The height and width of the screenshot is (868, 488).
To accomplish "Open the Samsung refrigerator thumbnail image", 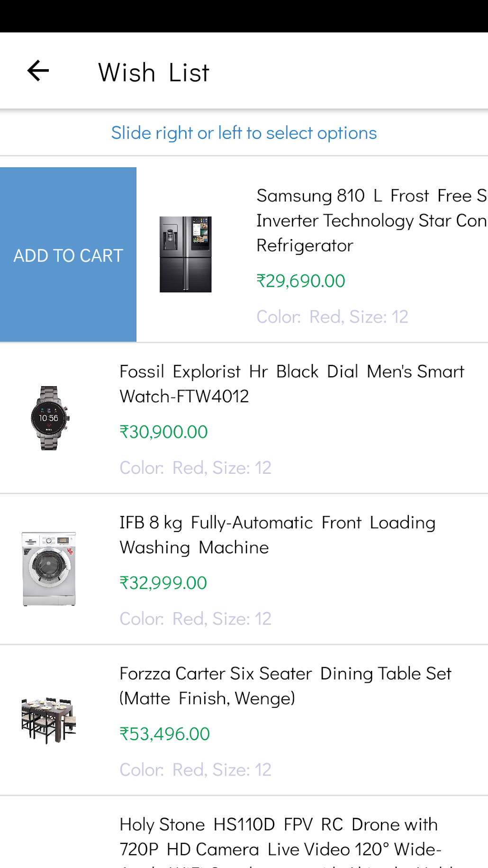I will pos(185,254).
